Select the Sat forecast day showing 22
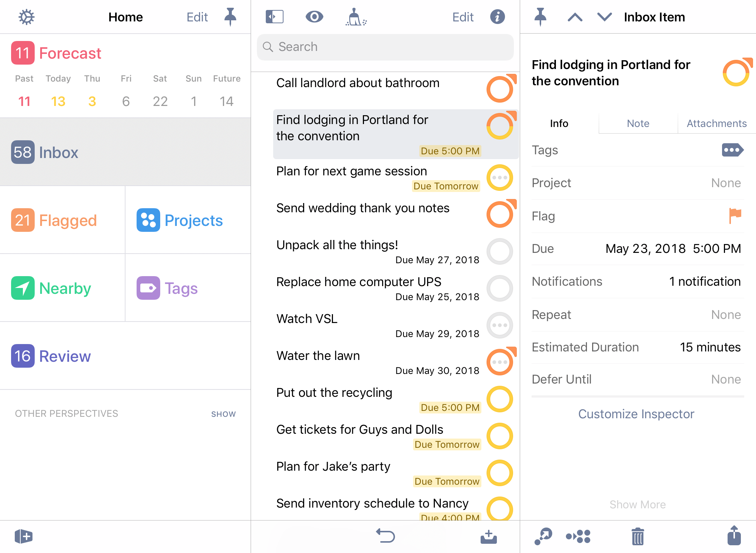 point(160,91)
